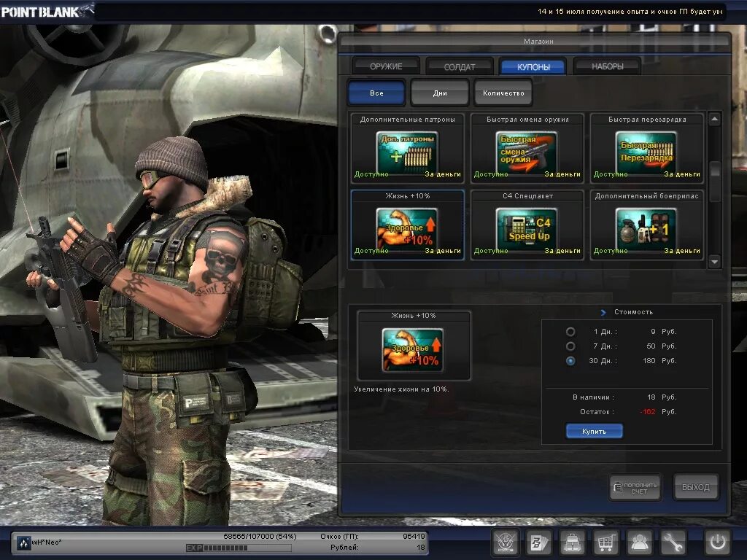The height and width of the screenshot is (560, 747).
Task: Open the backpack inventory icon
Action: click(572, 542)
